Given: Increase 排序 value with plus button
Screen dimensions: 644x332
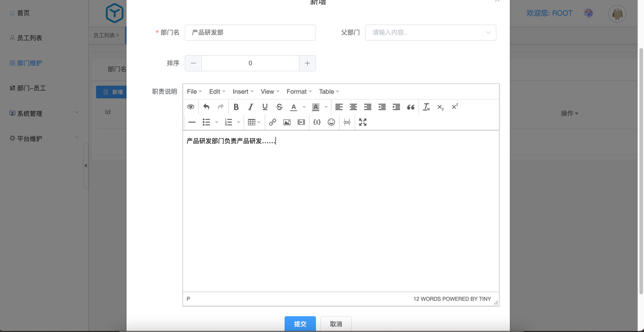Looking at the screenshot, I should 307,63.
